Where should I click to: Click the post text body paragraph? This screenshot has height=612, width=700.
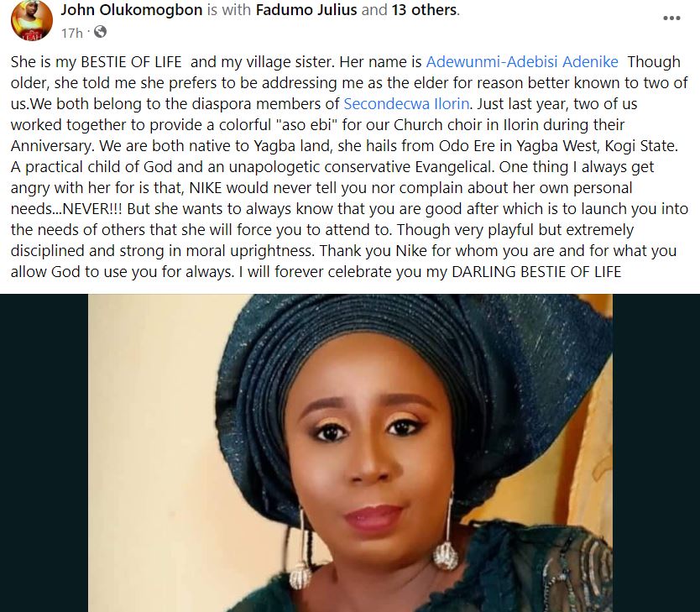[349, 166]
